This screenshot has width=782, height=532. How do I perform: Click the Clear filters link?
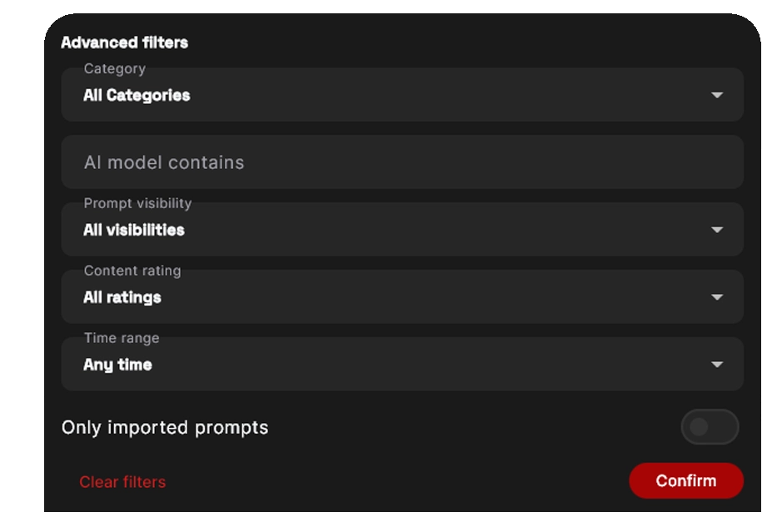click(122, 482)
